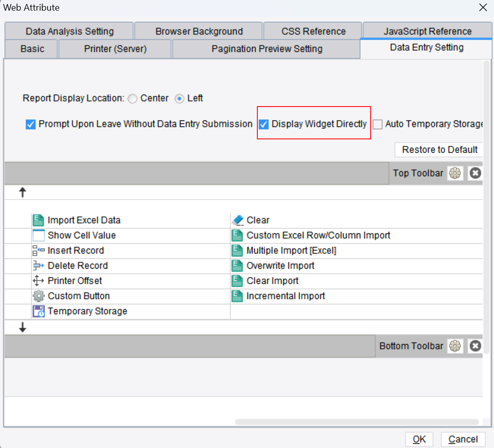Open the Browser Background tab
This screenshot has height=448, width=494.
point(199,31)
